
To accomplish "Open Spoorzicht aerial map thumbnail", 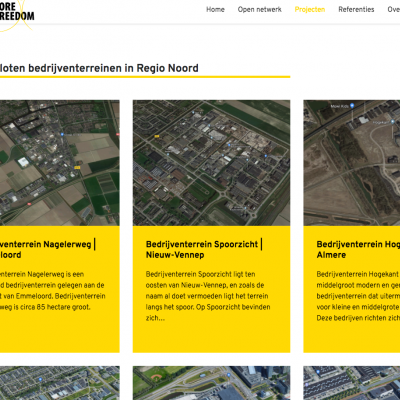I will point(211,163).
